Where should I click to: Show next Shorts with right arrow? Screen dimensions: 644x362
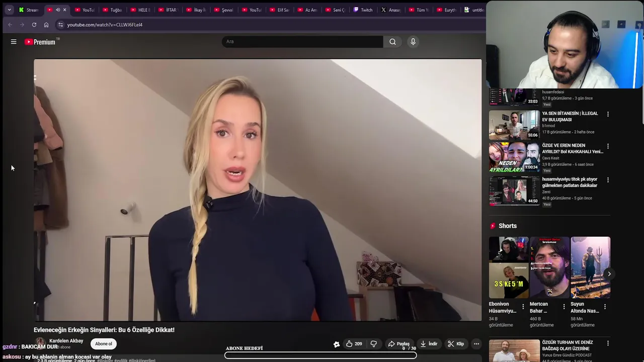(x=609, y=274)
